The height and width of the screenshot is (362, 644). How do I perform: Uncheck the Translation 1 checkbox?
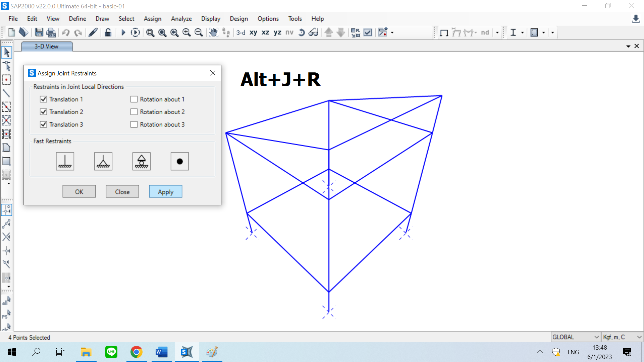coord(43,99)
